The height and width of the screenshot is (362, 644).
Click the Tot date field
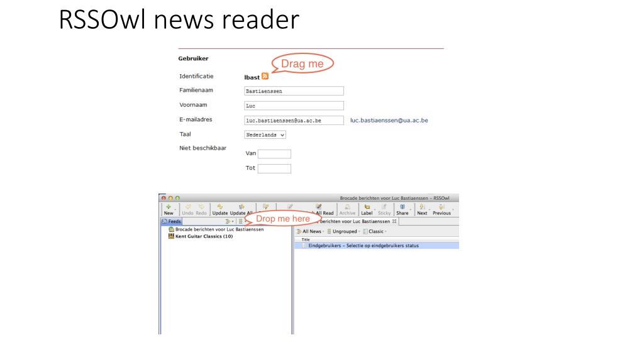coord(274,168)
